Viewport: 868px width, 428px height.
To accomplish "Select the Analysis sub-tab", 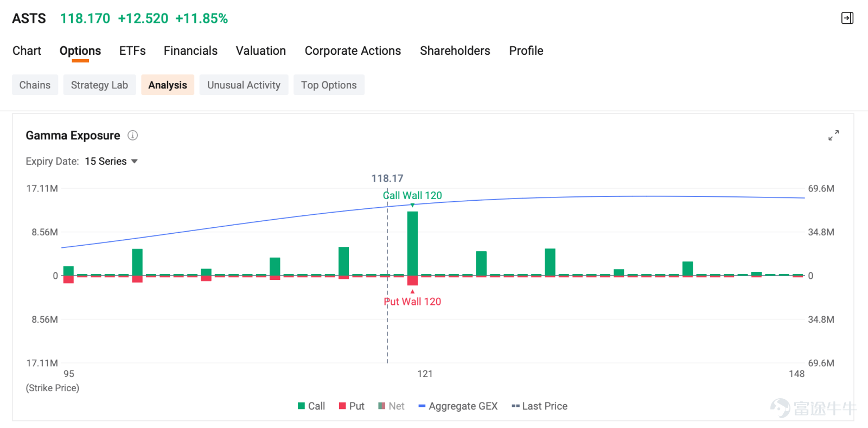I will point(168,85).
